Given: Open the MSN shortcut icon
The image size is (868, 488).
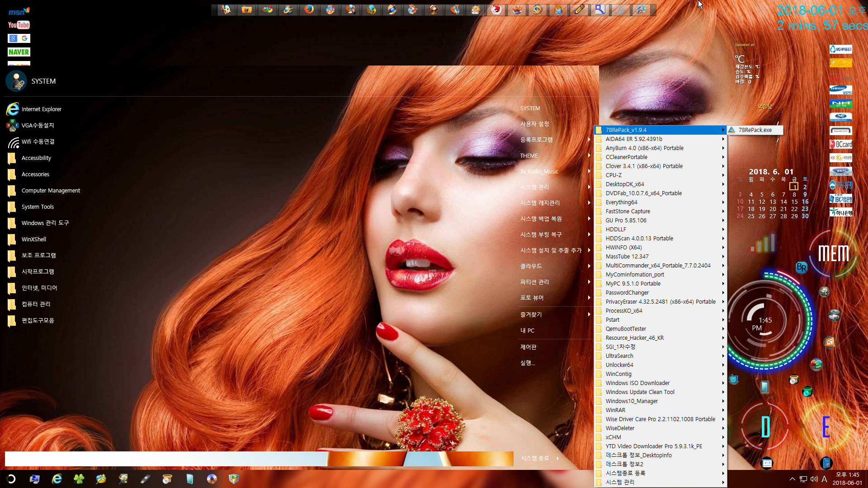Looking at the screenshot, I should 19,11.
